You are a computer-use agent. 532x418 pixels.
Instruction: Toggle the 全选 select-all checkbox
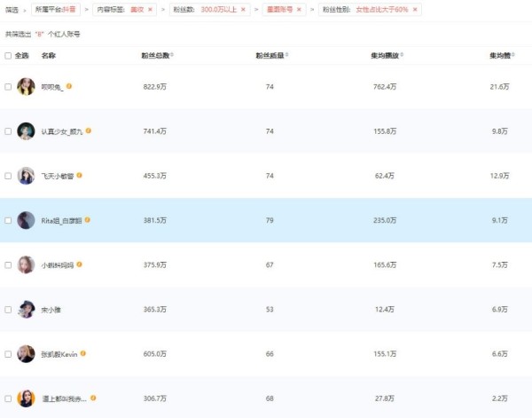[x=8, y=55]
